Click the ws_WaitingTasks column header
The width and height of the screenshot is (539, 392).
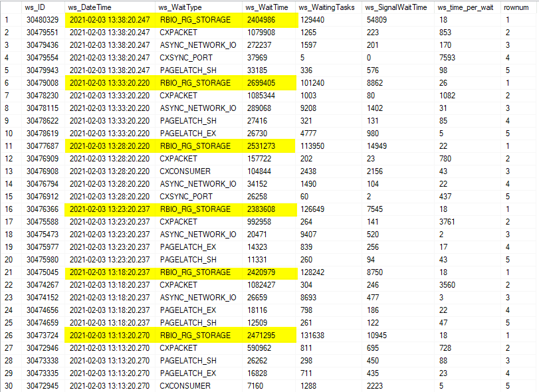[326, 7]
